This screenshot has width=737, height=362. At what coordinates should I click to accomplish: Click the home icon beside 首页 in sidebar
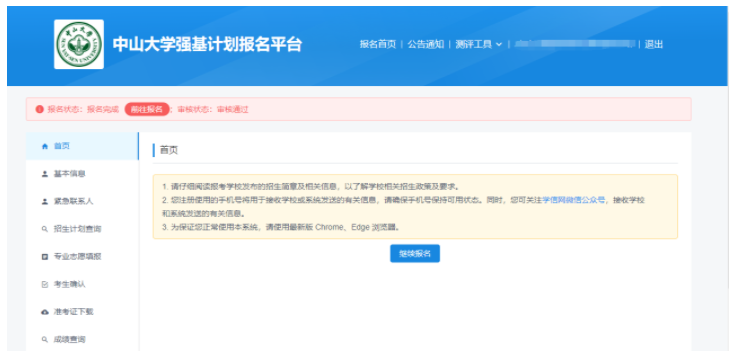click(x=45, y=146)
